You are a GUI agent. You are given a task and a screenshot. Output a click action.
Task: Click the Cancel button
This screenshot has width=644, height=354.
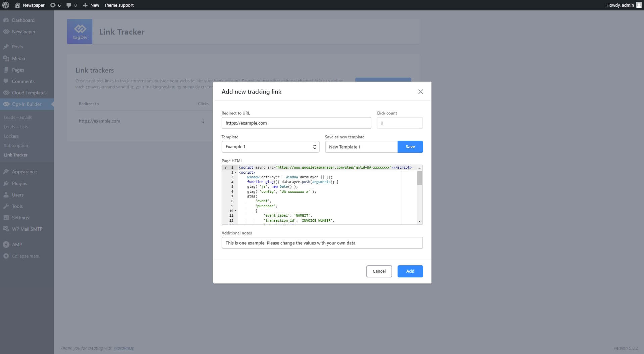379,271
